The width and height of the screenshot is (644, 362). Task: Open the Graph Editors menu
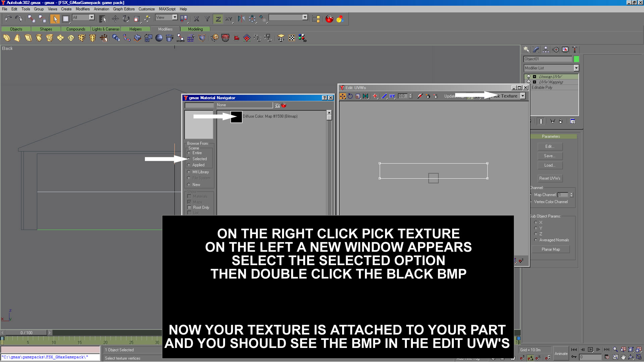tap(123, 9)
